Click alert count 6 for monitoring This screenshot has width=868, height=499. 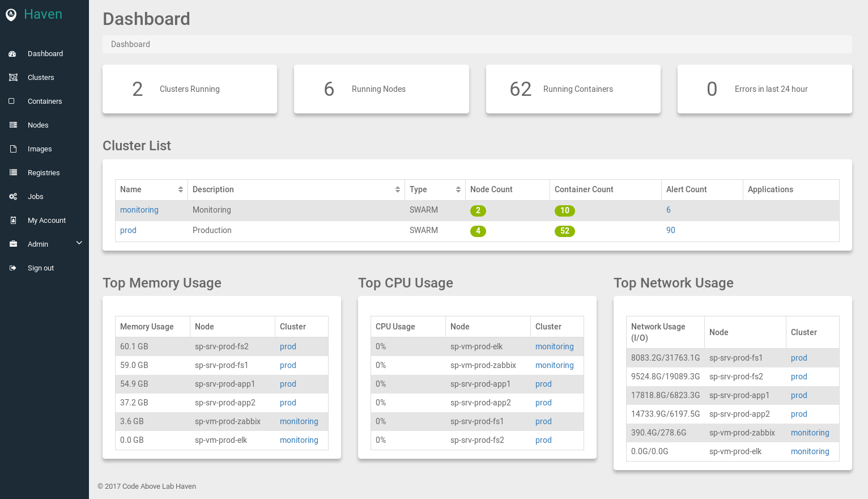(x=669, y=210)
